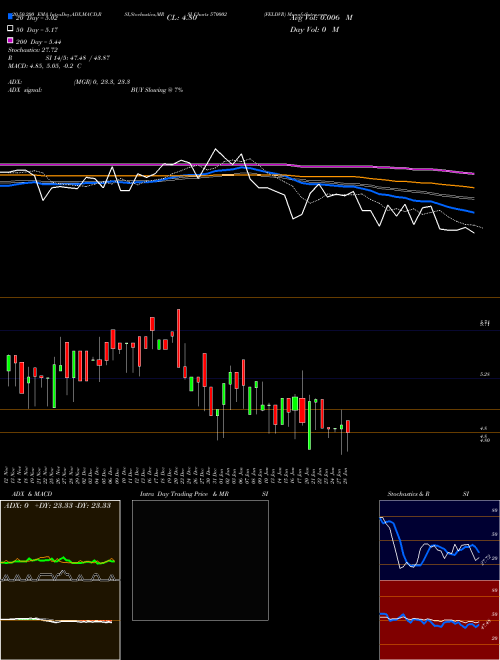Screen dimensions: 500x660
Task: Click the green ADX line in the ADX panel
Action: tap(58, 560)
